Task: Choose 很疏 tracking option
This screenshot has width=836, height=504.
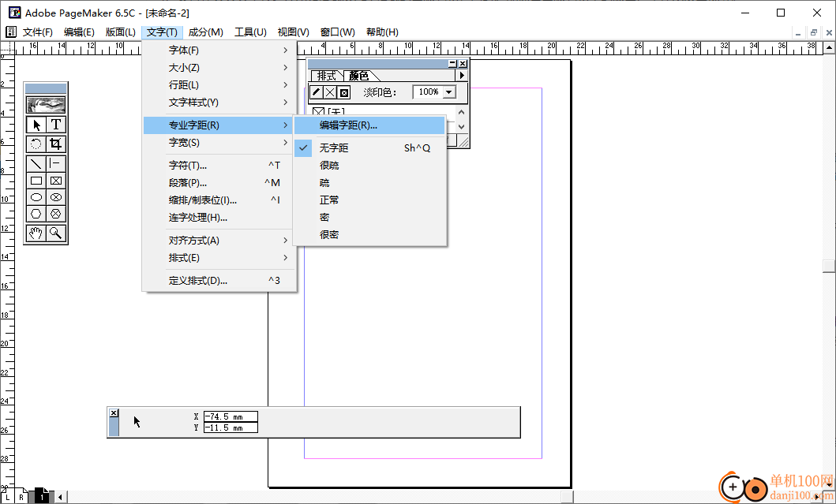Action: pyautogui.click(x=369, y=165)
